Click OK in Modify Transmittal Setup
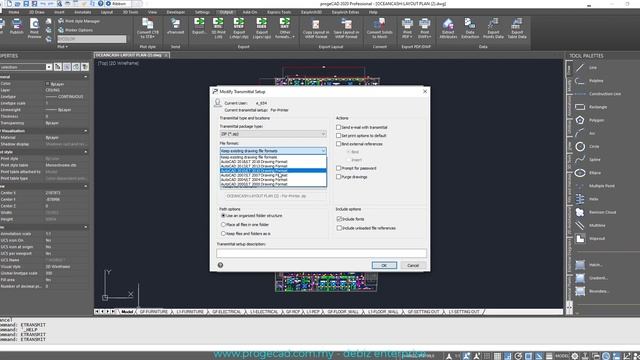Viewport: 640px width, 360px height. pos(384,265)
